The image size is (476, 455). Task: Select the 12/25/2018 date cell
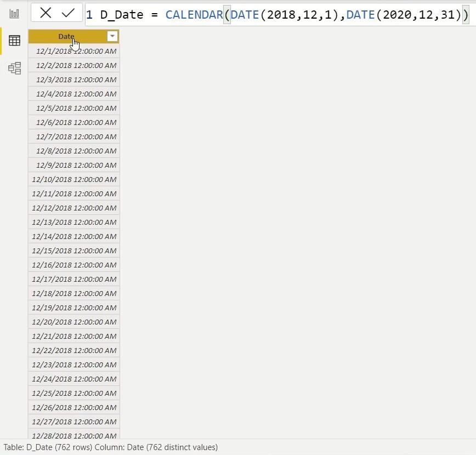75,393
